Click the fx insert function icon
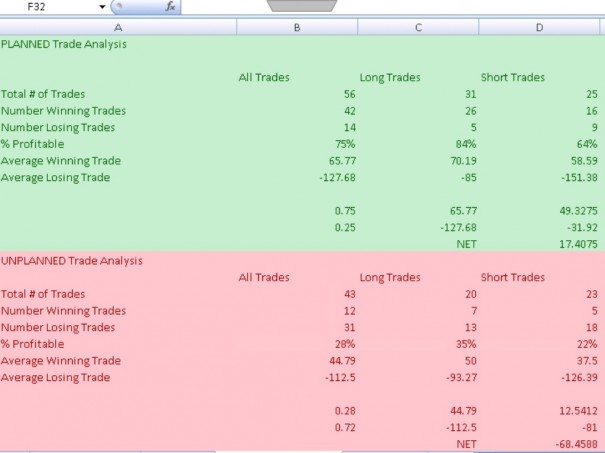 170,7
